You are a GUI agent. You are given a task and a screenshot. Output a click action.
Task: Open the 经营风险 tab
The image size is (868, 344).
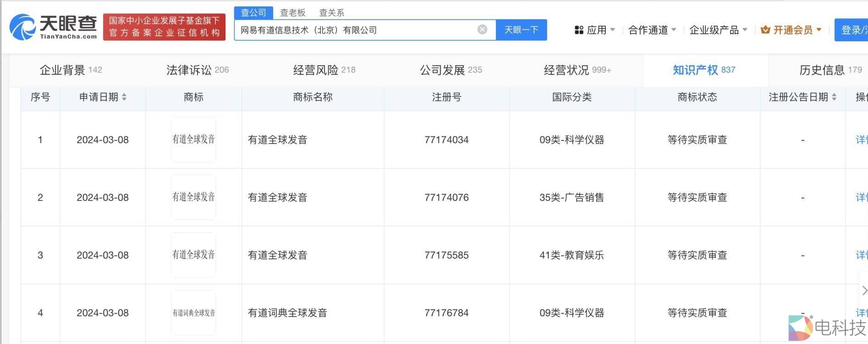click(x=324, y=70)
